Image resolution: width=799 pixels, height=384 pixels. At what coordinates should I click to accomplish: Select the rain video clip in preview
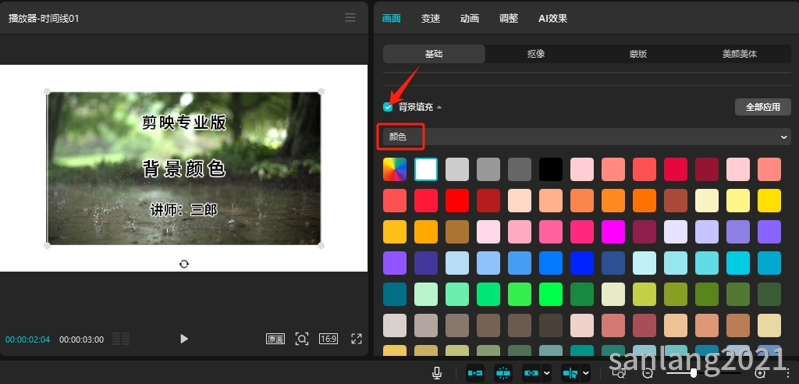click(184, 169)
